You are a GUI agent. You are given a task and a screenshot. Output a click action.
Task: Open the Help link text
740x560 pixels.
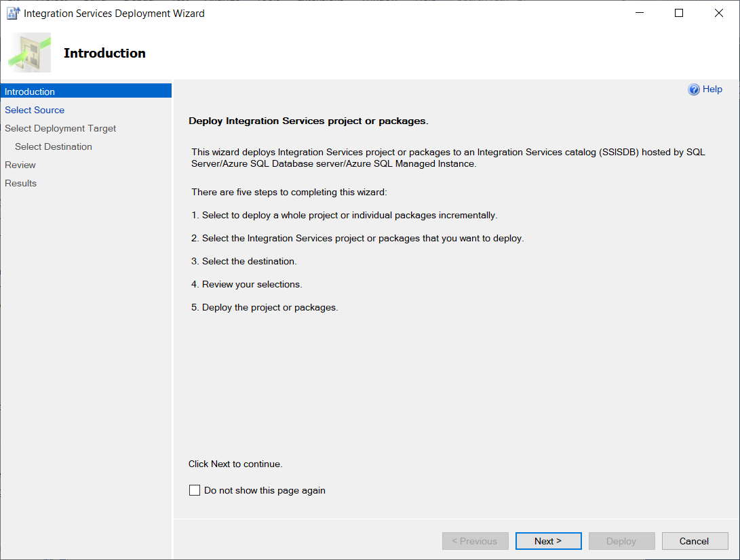712,89
